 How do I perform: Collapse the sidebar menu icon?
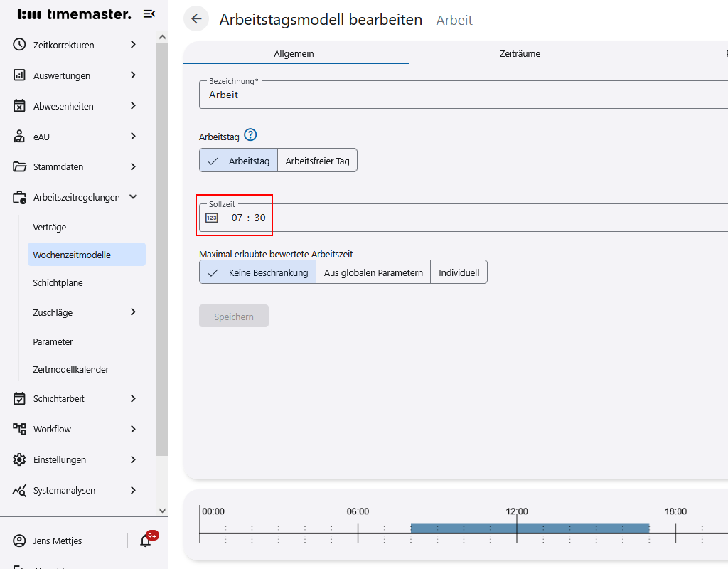(x=149, y=14)
